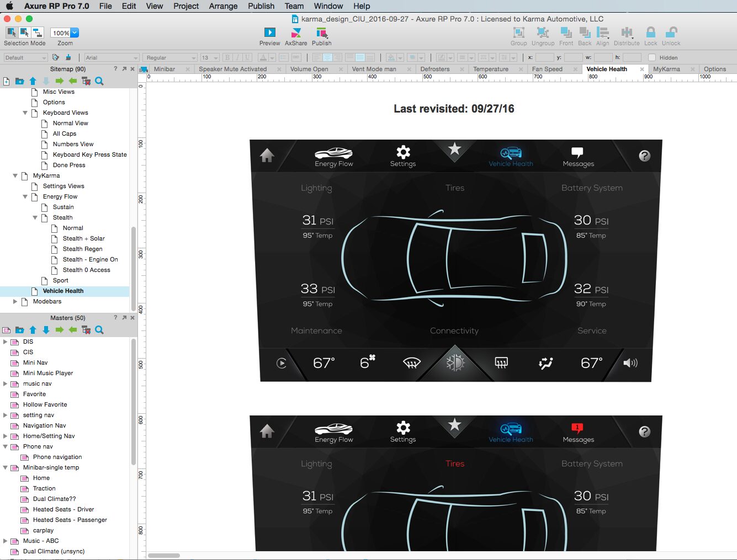Open the font color picker
The width and height of the screenshot is (737, 560).
(266, 57)
